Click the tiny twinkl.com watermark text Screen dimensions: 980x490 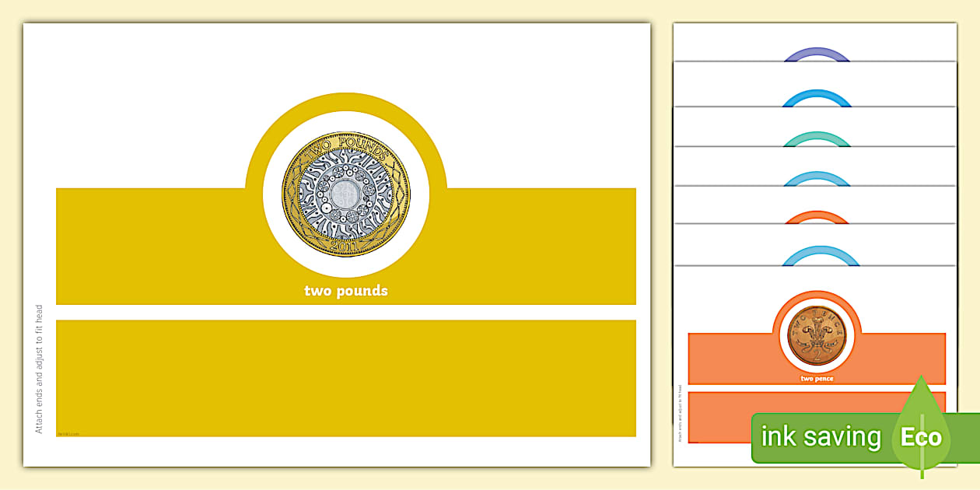[x=68, y=433]
